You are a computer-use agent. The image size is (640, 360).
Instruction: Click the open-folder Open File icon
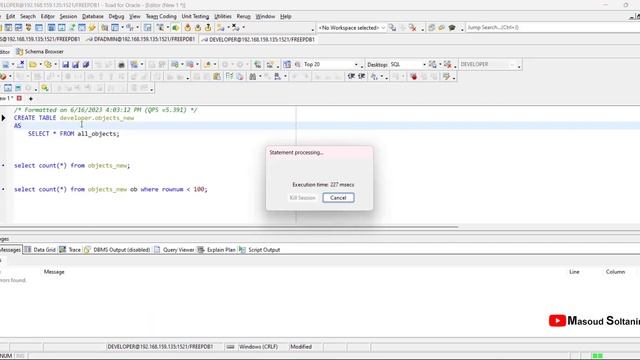[x=33, y=64]
